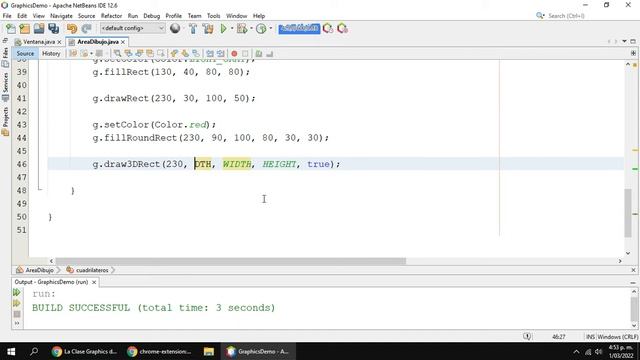Open the Navigate menu
The image size is (640, 360).
[x=61, y=16]
